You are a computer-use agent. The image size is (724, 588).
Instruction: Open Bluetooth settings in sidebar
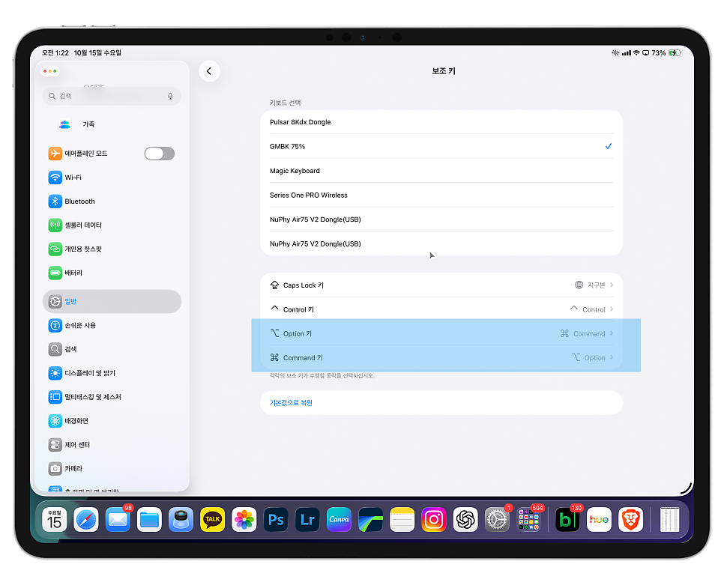[112, 201]
